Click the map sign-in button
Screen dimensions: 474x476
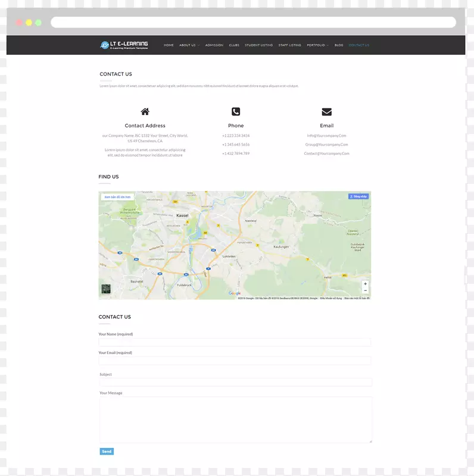coord(358,196)
